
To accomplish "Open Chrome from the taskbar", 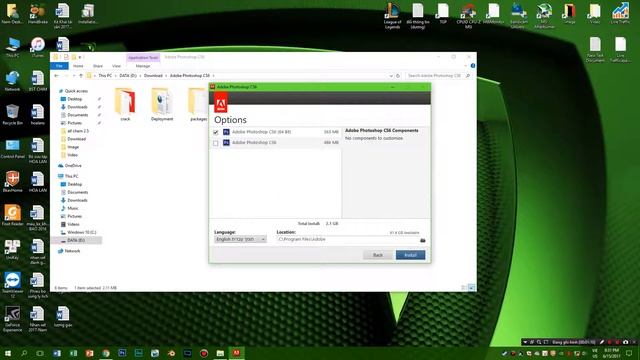I will [x=106, y=353].
